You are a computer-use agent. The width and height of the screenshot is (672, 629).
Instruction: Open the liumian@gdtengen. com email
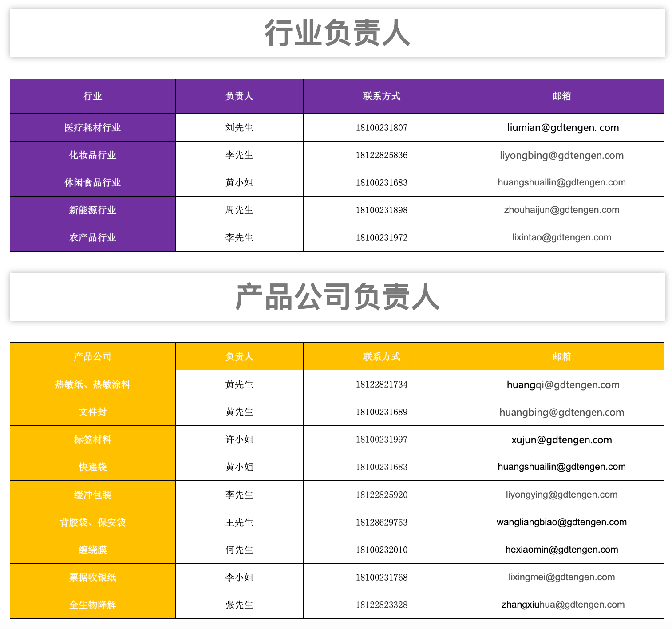tap(563, 128)
